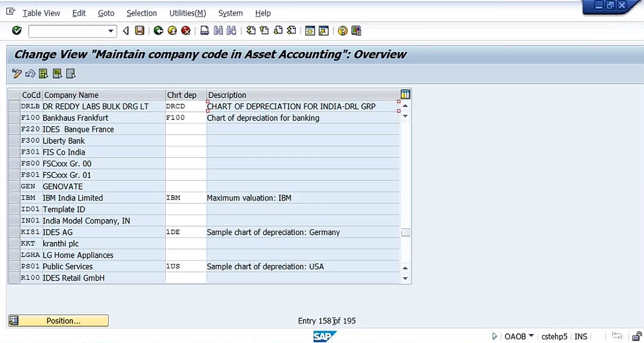Go to First Page icon

pyautogui.click(x=251, y=31)
